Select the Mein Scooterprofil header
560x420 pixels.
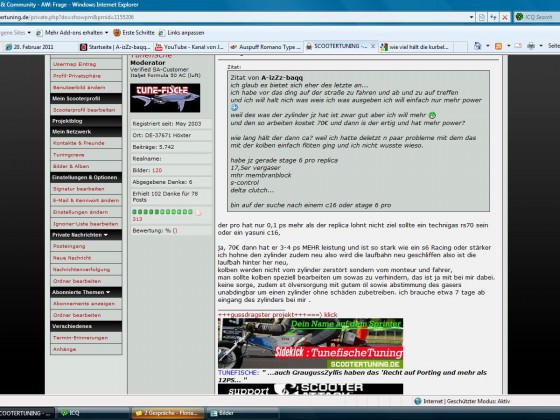(x=86, y=99)
